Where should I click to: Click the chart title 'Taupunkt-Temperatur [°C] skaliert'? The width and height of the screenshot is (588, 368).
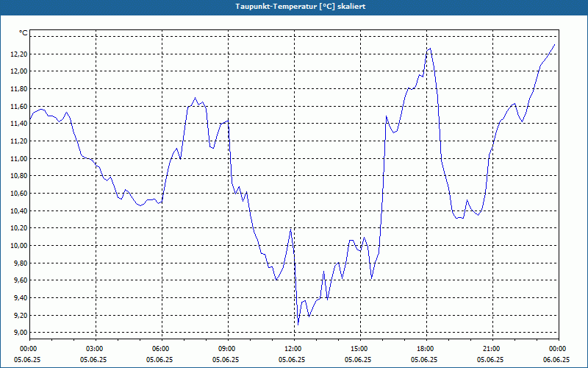[x=301, y=7]
